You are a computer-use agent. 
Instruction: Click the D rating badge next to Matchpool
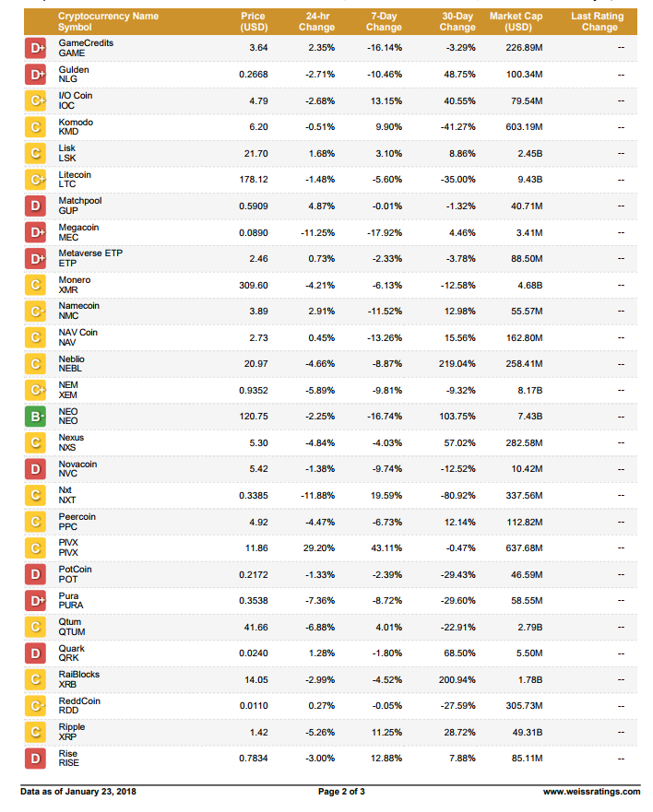point(35,206)
